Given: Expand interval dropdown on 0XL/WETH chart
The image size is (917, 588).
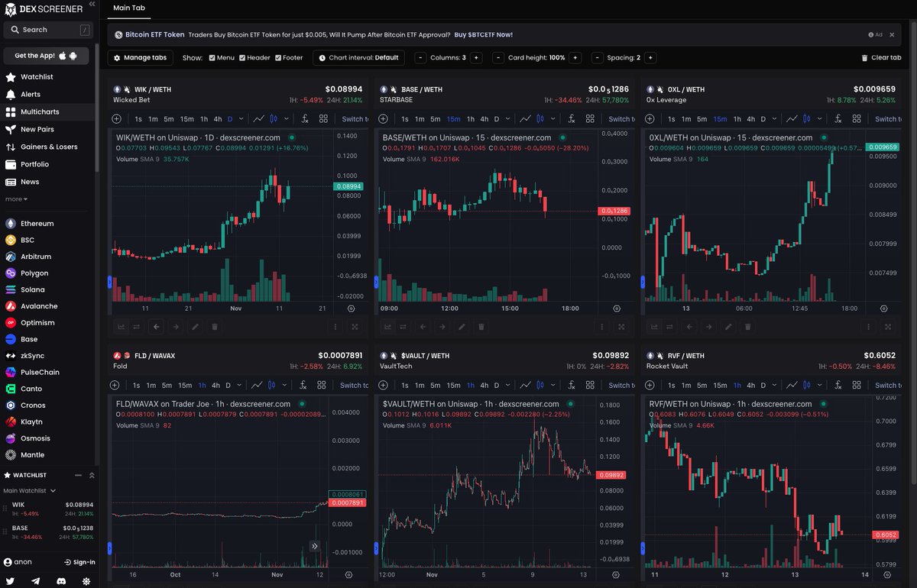Looking at the screenshot, I should [x=775, y=119].
